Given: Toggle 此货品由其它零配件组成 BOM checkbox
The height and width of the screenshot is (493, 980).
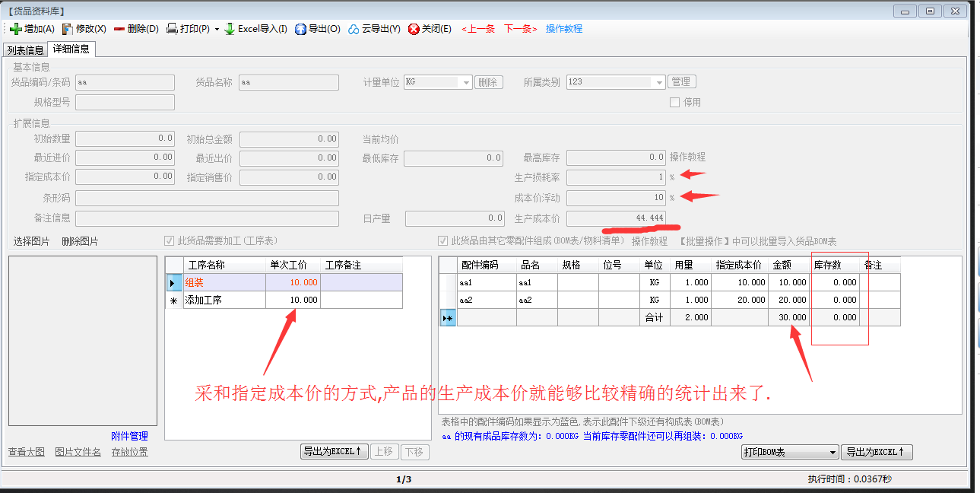Looking at the screenshot, I should [x=443, y=241].
